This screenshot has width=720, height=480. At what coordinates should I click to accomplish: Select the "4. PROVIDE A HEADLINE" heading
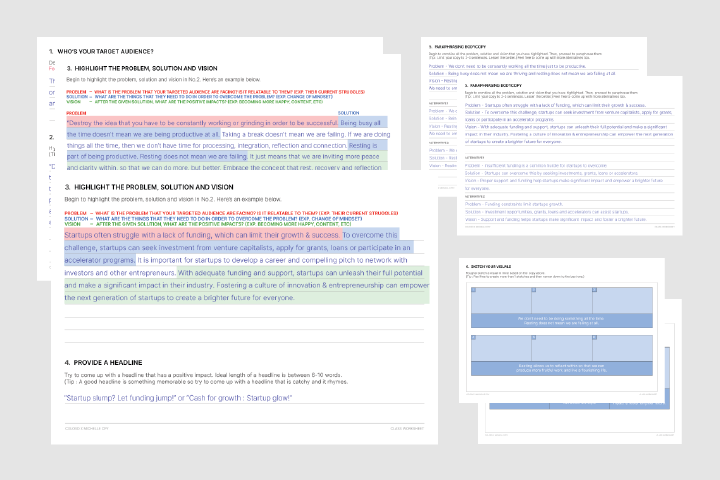pyautogui.click(x=103, y=363)
